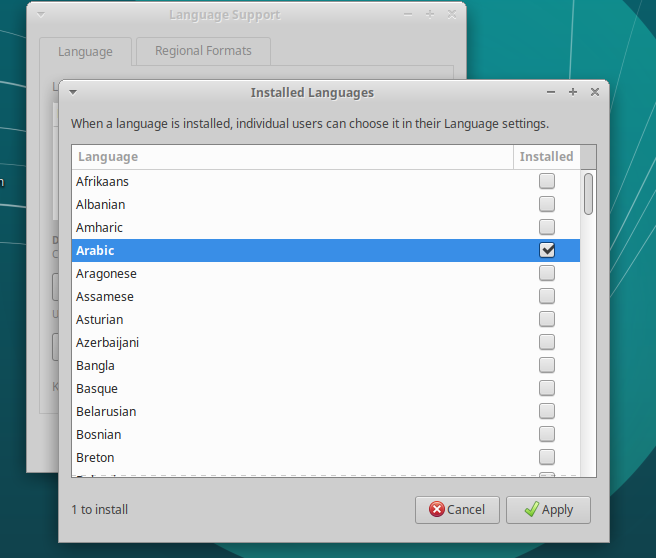Open the Installed Languages window menu arrow
656x558 pixels.
pyautogui.click(x=73, y=92)
